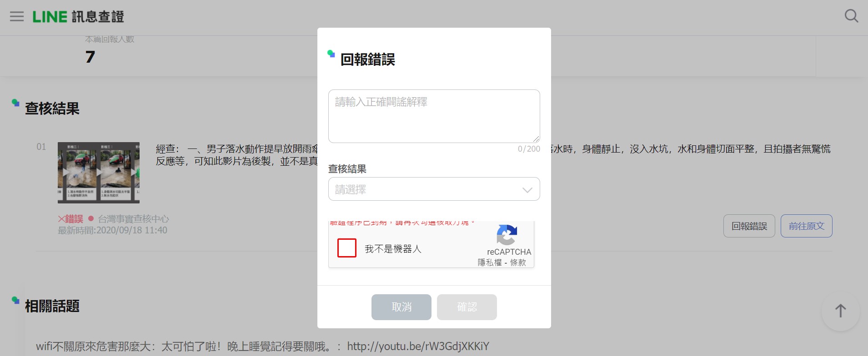The height and width of the screenshot is (356, 868).
Task: Check the 我不是機器人 checkbox
Action: [347, 248]
